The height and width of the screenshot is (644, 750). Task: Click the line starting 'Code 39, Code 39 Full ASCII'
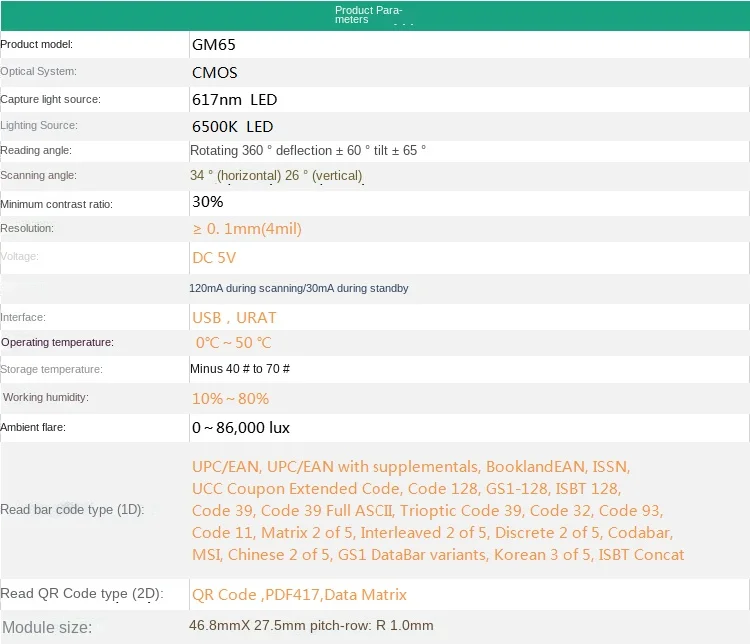(x=428, y=511)
